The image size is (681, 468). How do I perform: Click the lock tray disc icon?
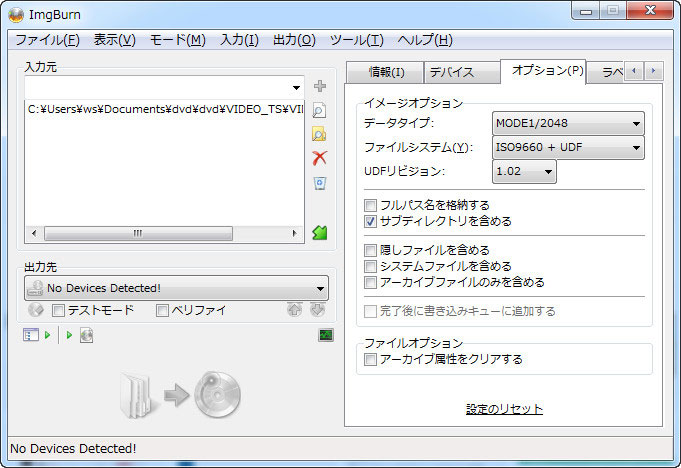36,310
